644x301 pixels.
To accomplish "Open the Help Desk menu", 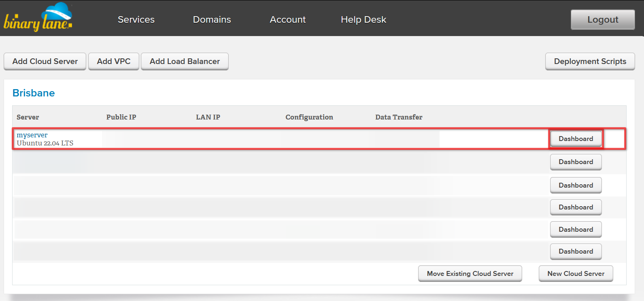I will tap(363, 19).
